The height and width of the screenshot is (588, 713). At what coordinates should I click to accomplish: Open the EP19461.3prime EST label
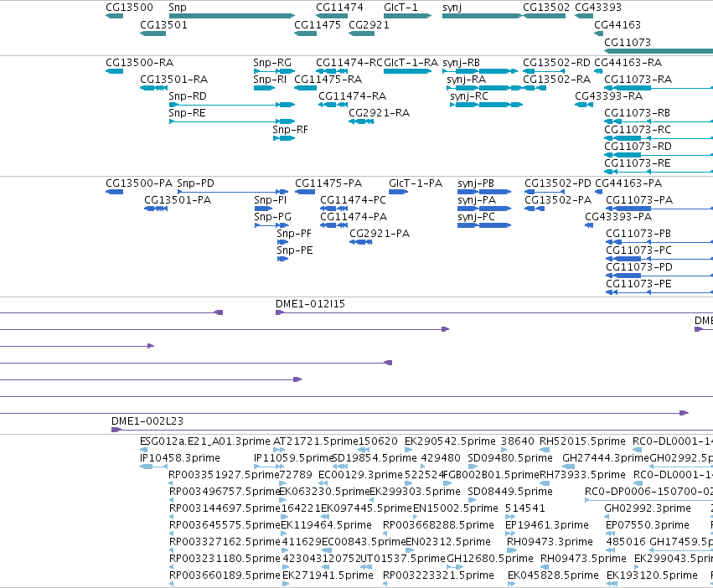pos(547,526)
